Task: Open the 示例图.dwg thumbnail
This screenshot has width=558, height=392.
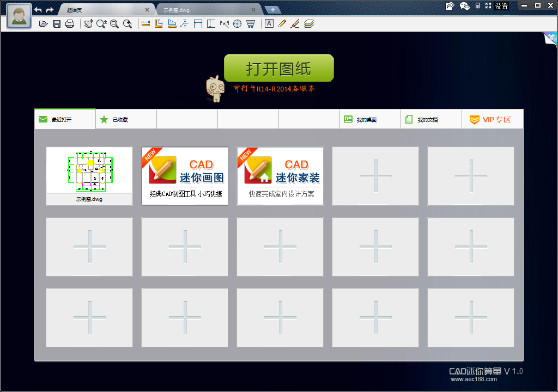Action: coord(89,176)
